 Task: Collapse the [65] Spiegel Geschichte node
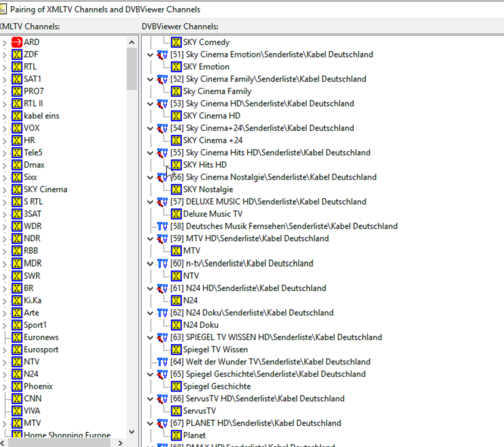pos(150,374)
